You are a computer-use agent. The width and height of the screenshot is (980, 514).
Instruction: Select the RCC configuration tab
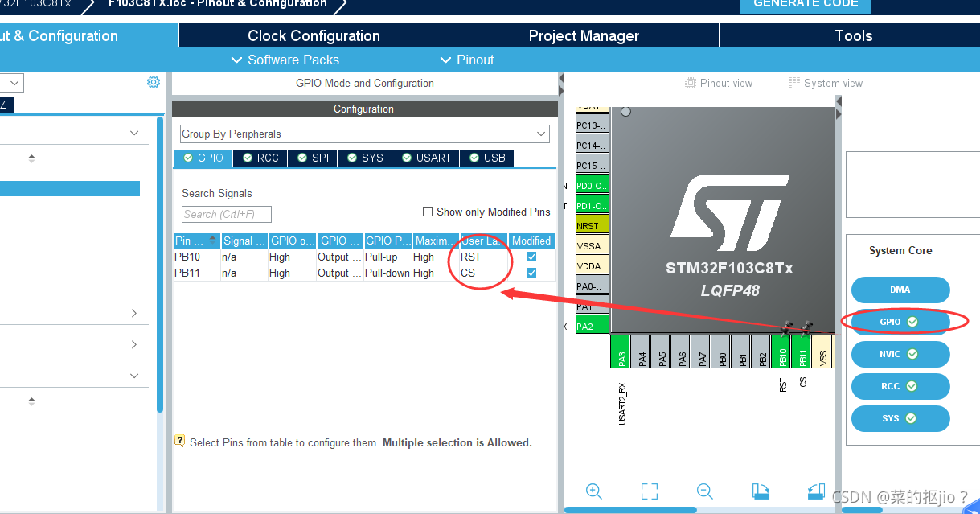[x=260, y=158]
